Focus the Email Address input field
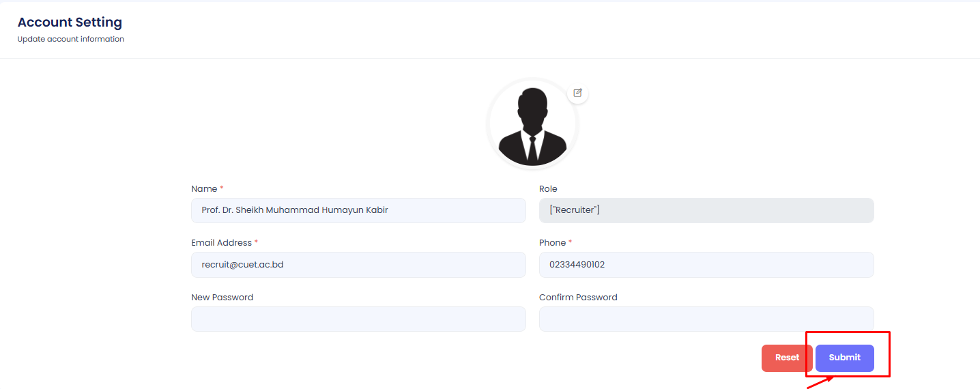The height and width of the screenshot is (389, 980). coord(358,265)
